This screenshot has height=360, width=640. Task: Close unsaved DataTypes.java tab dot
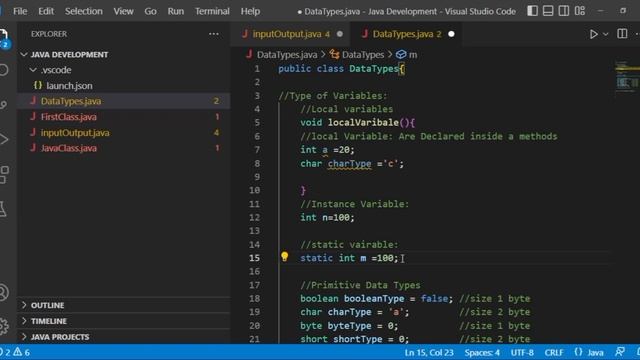coord(451,34)
